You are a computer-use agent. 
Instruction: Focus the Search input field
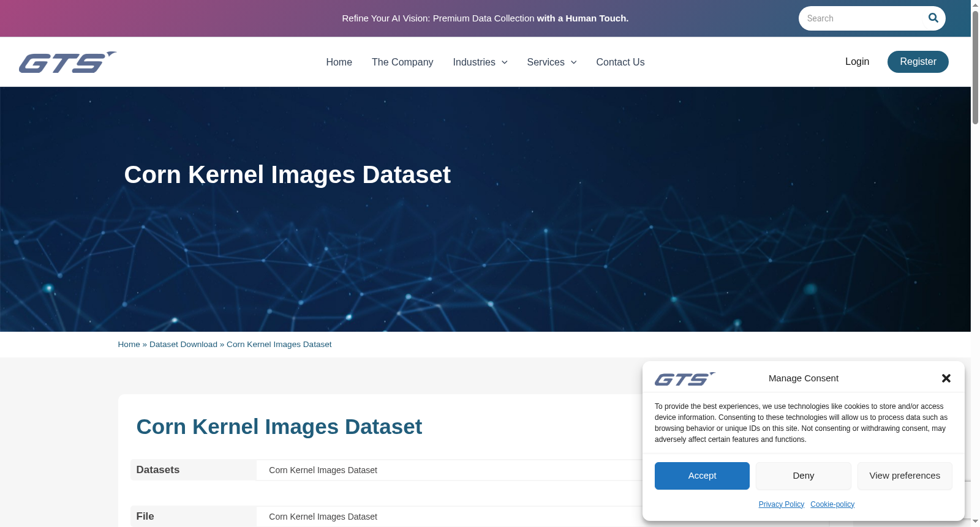[x=862, y=18]
